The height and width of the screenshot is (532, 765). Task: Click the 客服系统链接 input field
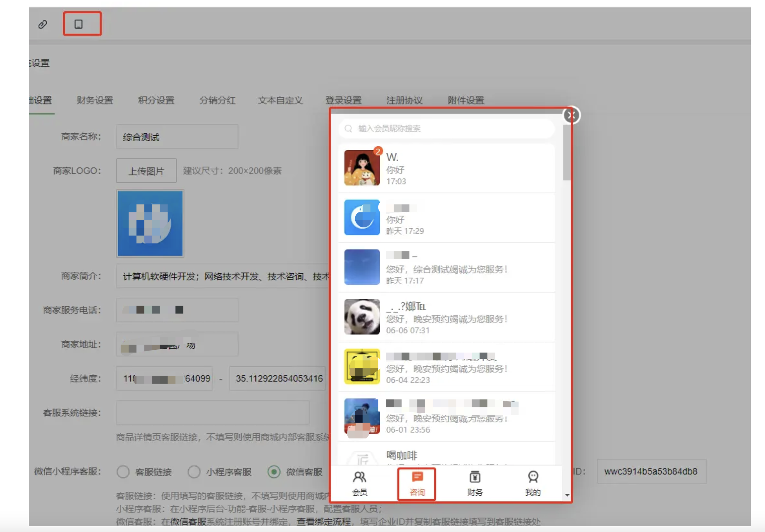(x=212, y=413)
